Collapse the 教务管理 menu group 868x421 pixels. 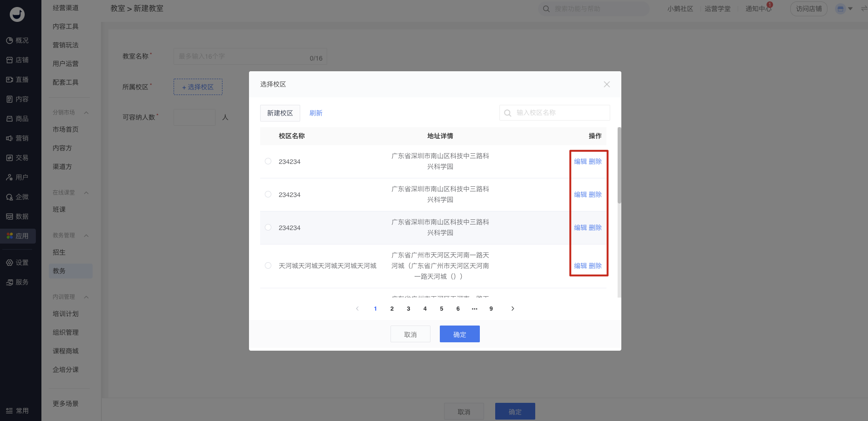(86, 236)
